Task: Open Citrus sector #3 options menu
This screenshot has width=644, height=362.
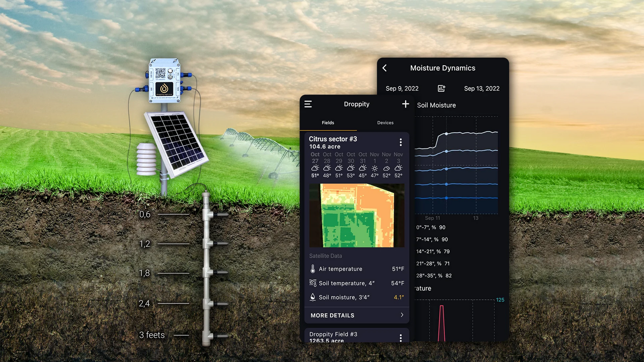Action: (x=401, y=142)
